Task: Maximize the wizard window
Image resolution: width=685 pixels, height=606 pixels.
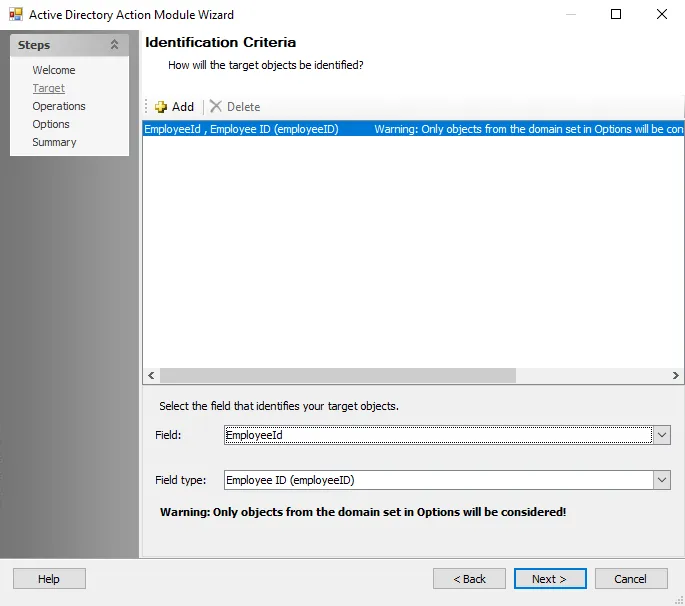Action: coord(616,14)
